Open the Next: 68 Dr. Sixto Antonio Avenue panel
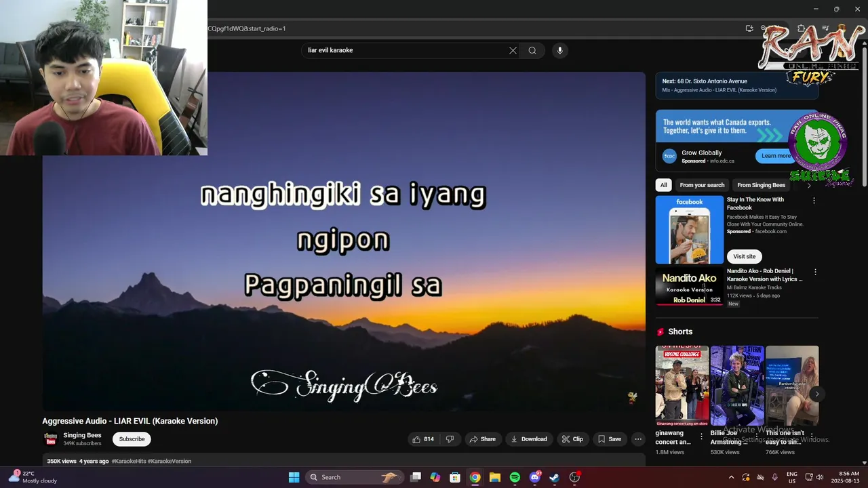 (x=737, y=85)
